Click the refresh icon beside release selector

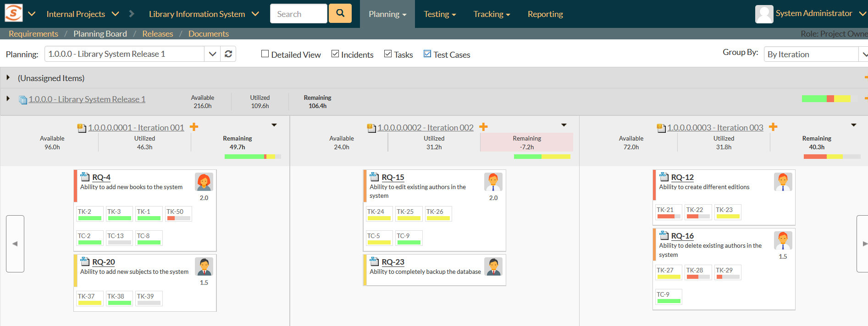click(x=228, y=54)
